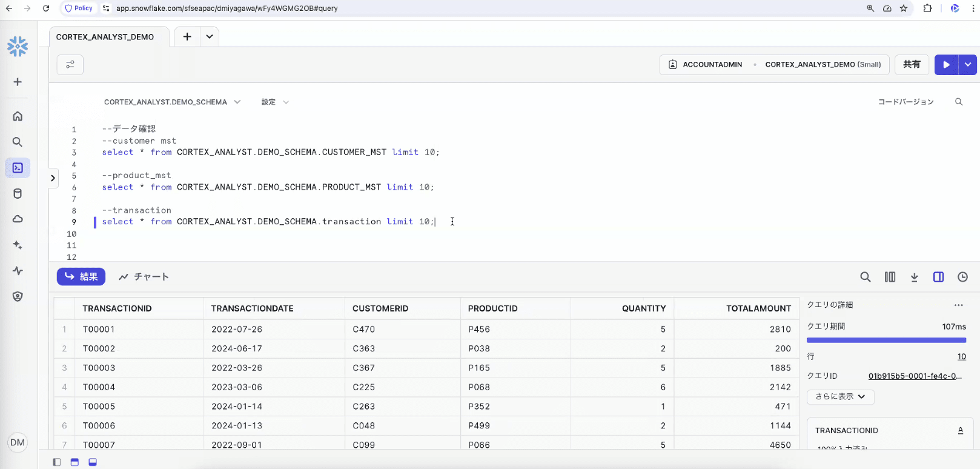Screen dimensions: 980x469
Task: Toggle the query details side panel
Action: tap(938, 277)
